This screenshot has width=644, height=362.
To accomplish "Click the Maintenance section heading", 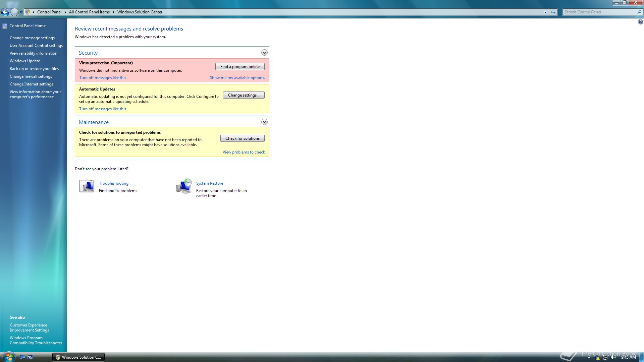I will [x=94, y=122].
